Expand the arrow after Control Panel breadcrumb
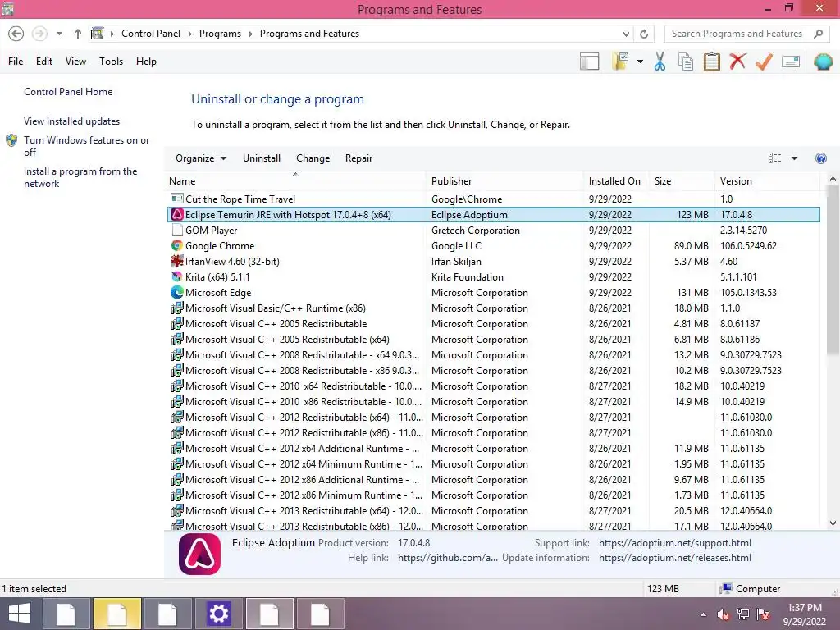This screenshot has height=630, width=840. 189,34
